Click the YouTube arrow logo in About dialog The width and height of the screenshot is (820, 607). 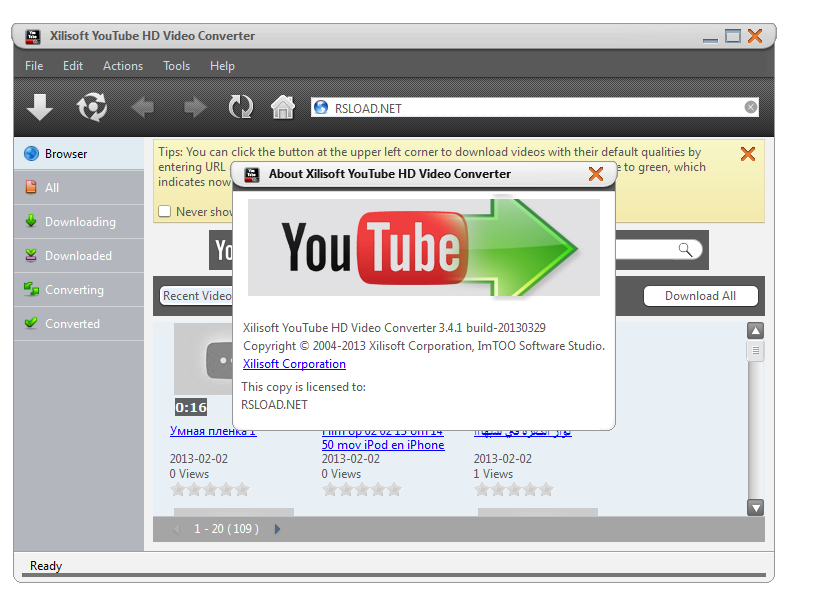pos(424,247)
